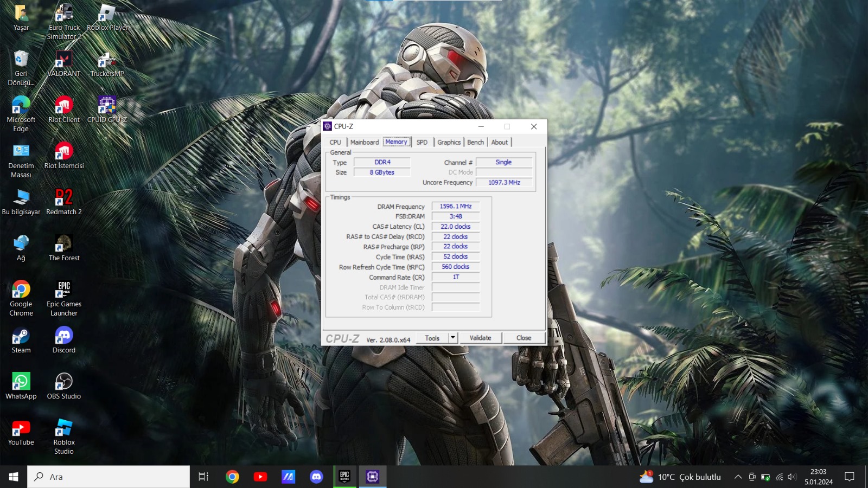The height and width of the screenshot is (488, 868).
Task: Select the CPUID CPU-Z desktop icon
Action: point(107,110)
